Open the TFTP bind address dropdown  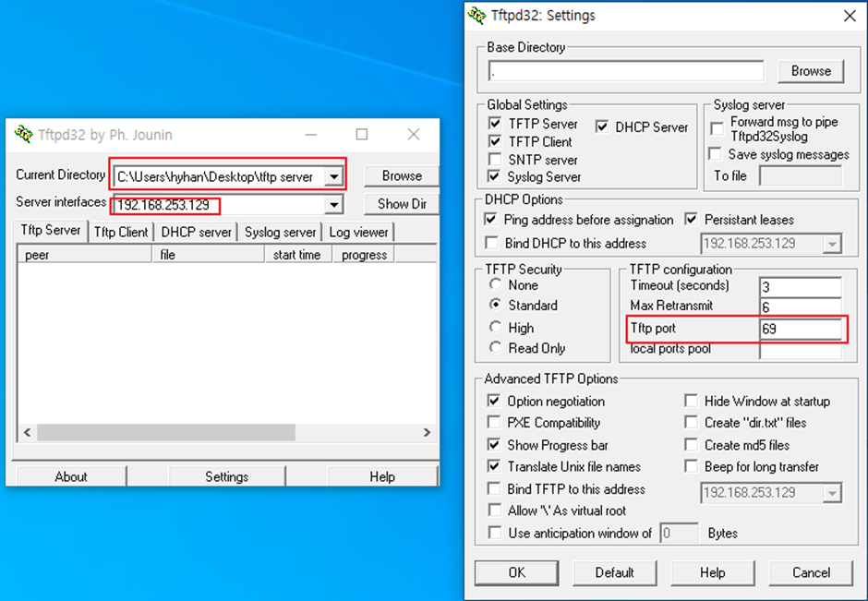point(831,493)
